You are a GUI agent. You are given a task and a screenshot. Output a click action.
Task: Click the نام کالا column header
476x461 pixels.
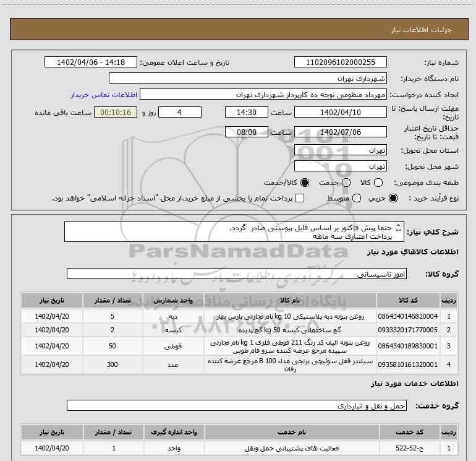290,300
